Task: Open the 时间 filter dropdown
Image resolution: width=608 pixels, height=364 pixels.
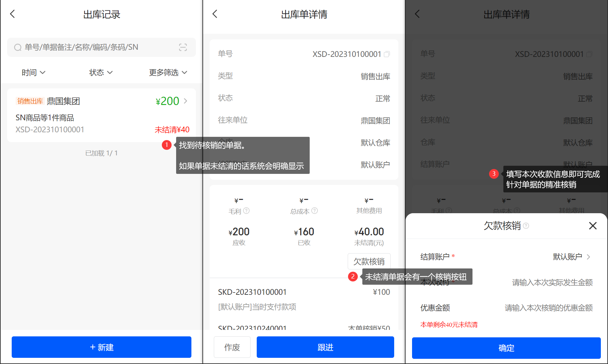Action: point(33,72)
